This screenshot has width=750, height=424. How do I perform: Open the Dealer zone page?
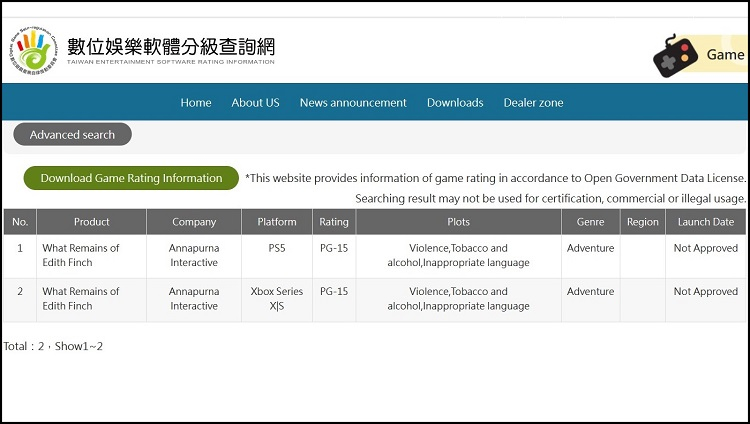pyautogui.click(x=533, y=103)
